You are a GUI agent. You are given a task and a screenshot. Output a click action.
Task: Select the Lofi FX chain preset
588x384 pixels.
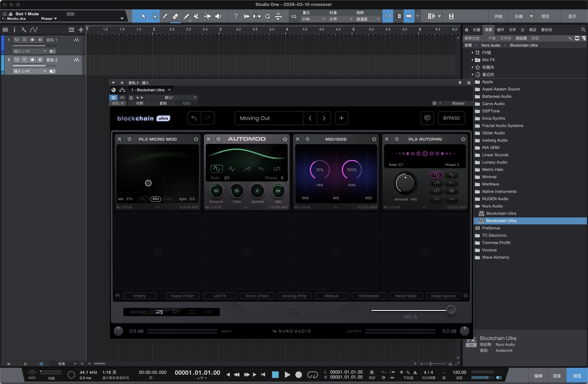pyautogui.click(x=220, y=296)
